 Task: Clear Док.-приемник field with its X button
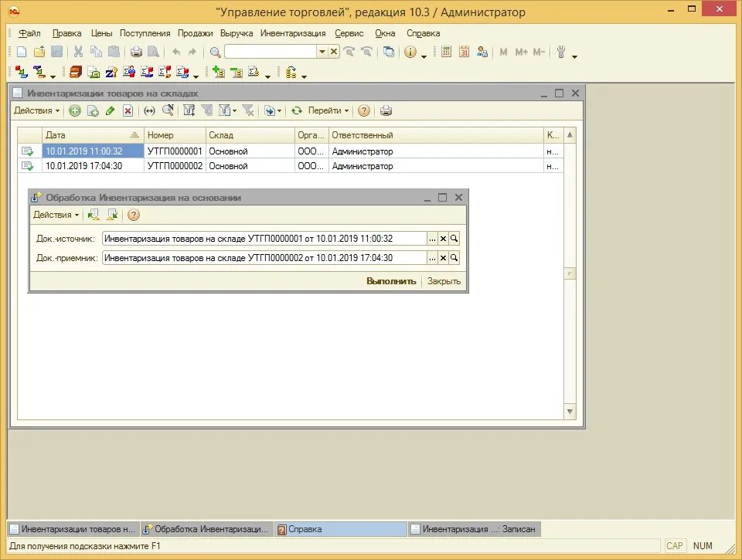point(443,258)
